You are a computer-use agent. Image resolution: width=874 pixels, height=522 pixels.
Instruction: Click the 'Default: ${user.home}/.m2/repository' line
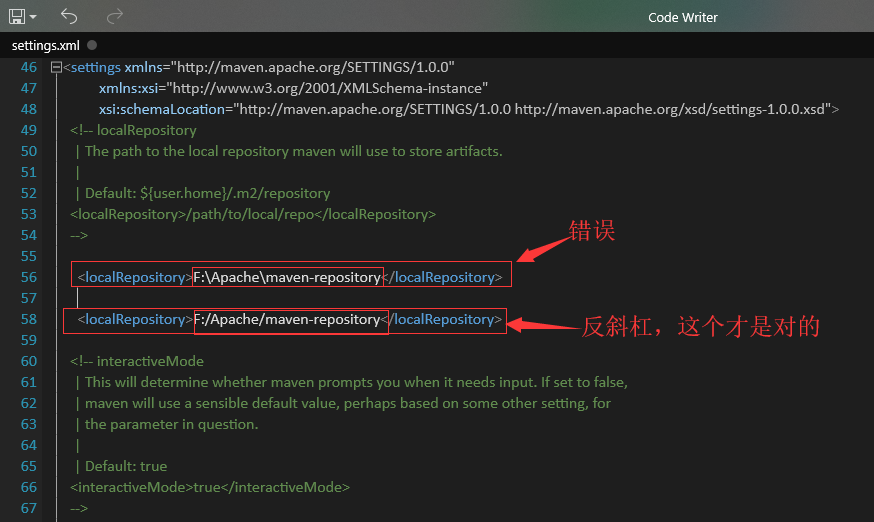click(207, 194)
